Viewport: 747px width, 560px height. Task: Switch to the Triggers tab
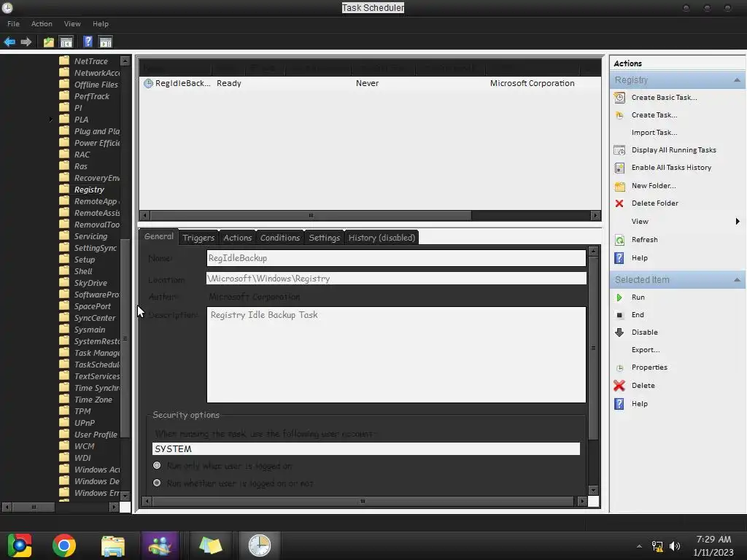point(198,238)
